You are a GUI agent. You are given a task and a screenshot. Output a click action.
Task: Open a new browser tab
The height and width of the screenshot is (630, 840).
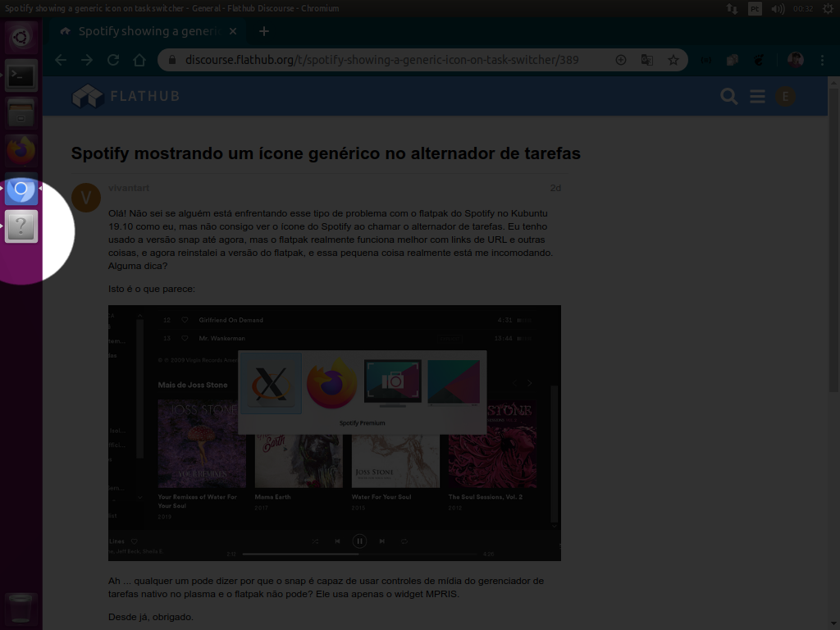click(264, 31)
